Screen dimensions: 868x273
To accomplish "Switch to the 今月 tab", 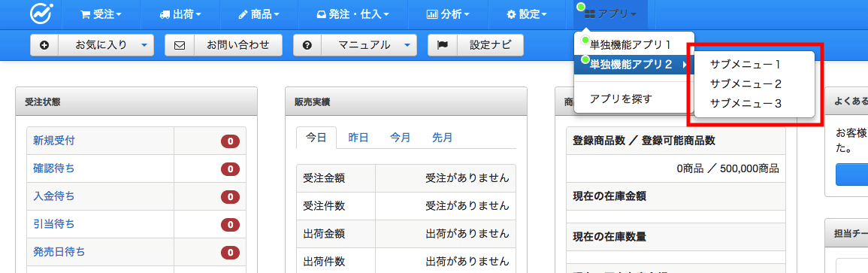I will coord(400,138).
